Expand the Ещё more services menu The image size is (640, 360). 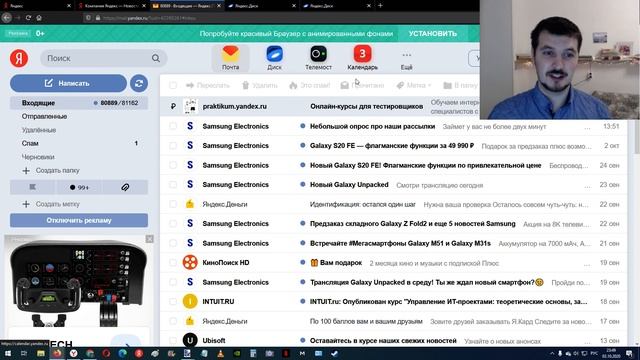[407, 60]
